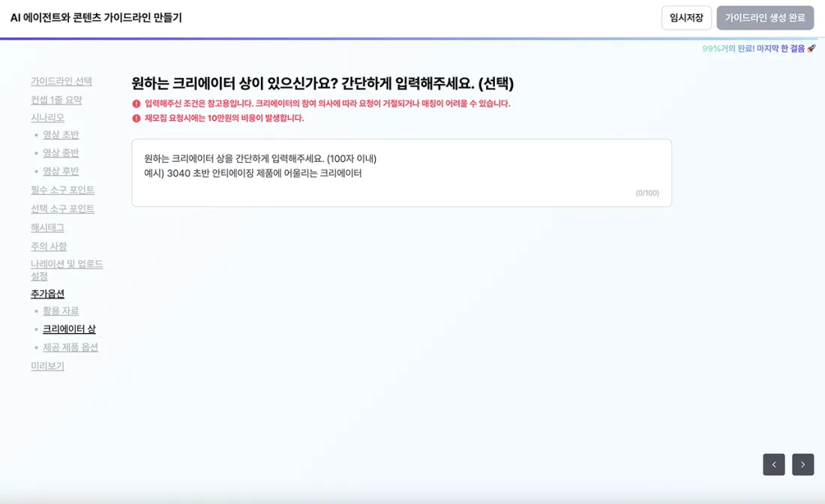Click the heading 원하는 크리에이터 상이 있으신가요?

coord(234,83)
